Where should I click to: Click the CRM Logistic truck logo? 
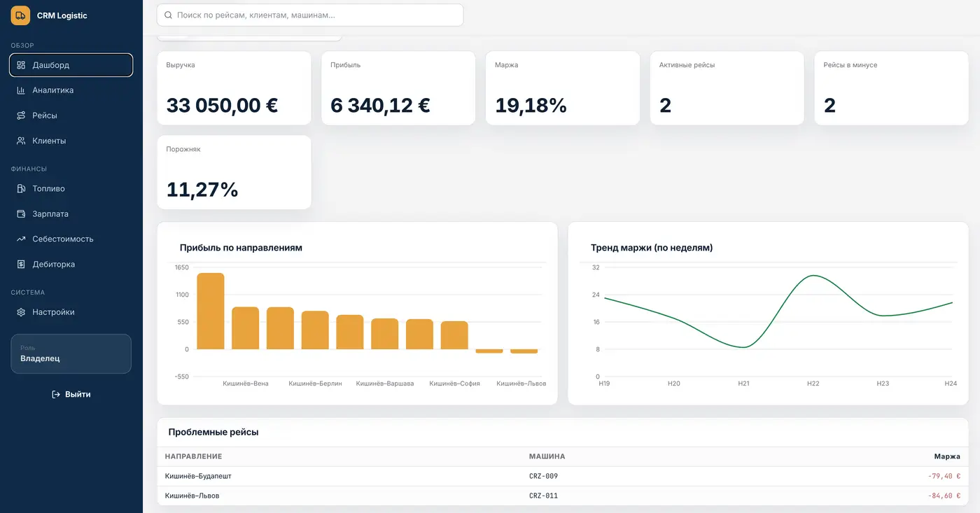(x=20, y=15)
